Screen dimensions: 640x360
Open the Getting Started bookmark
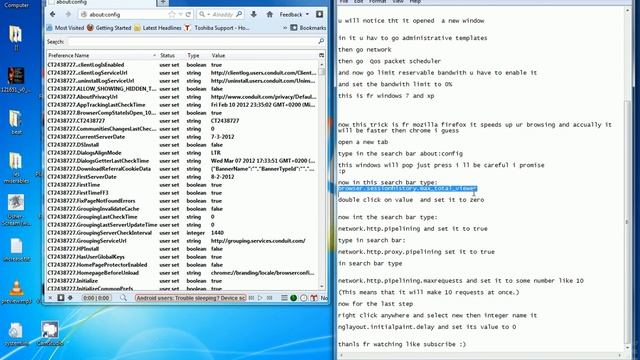point(109,28)
